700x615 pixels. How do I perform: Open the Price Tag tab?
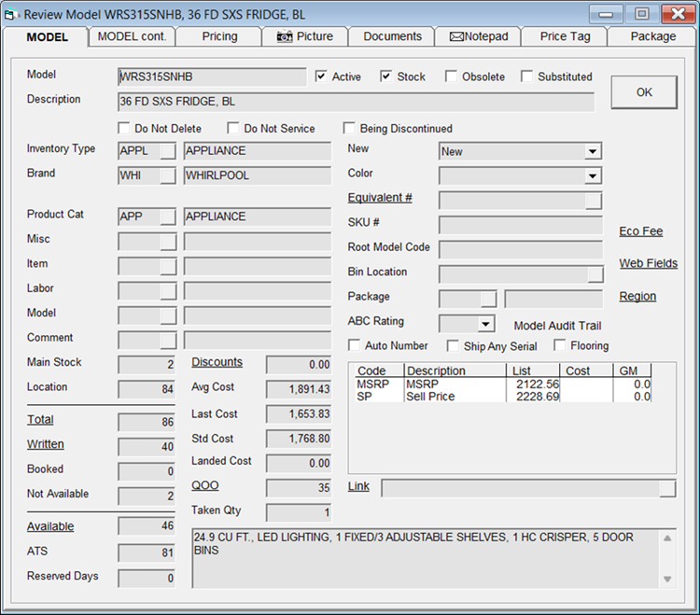(566, 36)
